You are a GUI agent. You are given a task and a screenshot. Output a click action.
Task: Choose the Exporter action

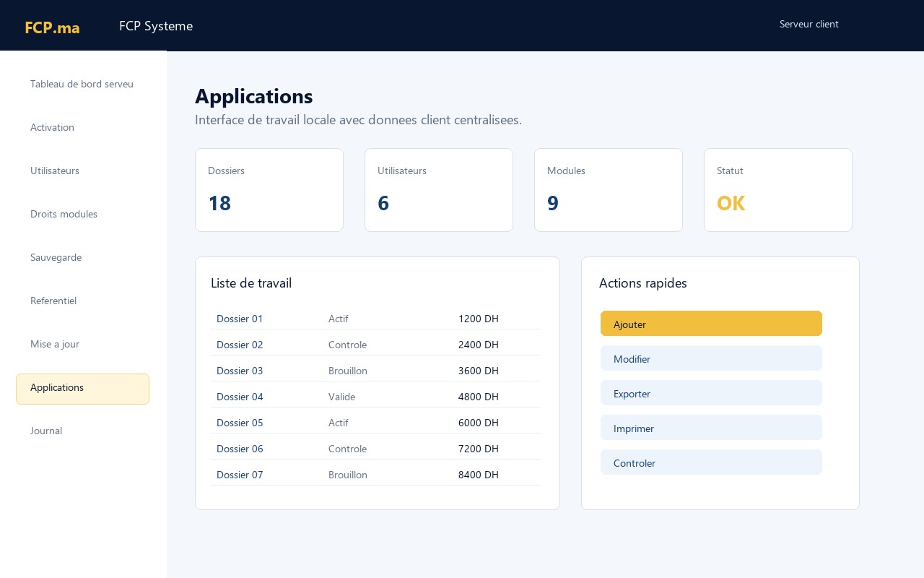tap(711, 393)
